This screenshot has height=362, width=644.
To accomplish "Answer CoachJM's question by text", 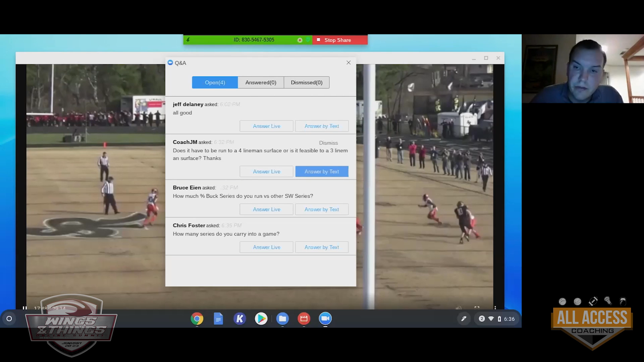I will [x=322, y=172].
